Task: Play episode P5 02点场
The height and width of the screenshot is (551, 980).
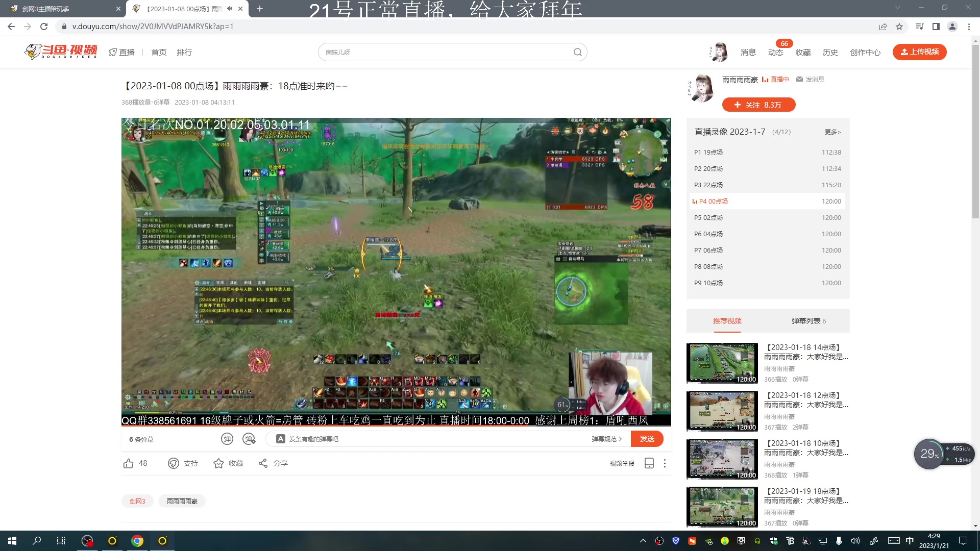Action: [767, 217]
